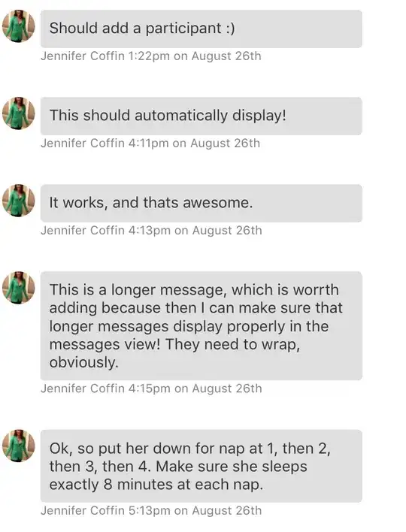This screenshot has width=406, height=532.
Task: Click the 4:11pm on August 26th timestamp
Action: [194, 144]
